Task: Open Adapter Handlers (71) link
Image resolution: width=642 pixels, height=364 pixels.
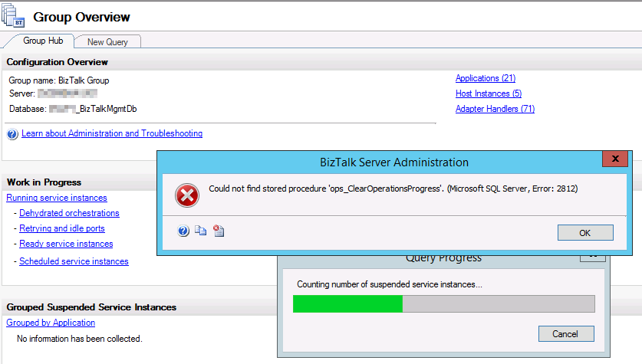Action: point(495,109)
